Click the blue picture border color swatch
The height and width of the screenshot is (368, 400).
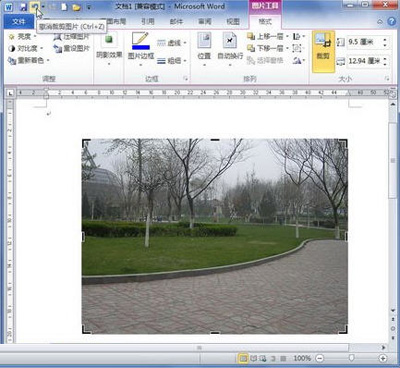141,47
